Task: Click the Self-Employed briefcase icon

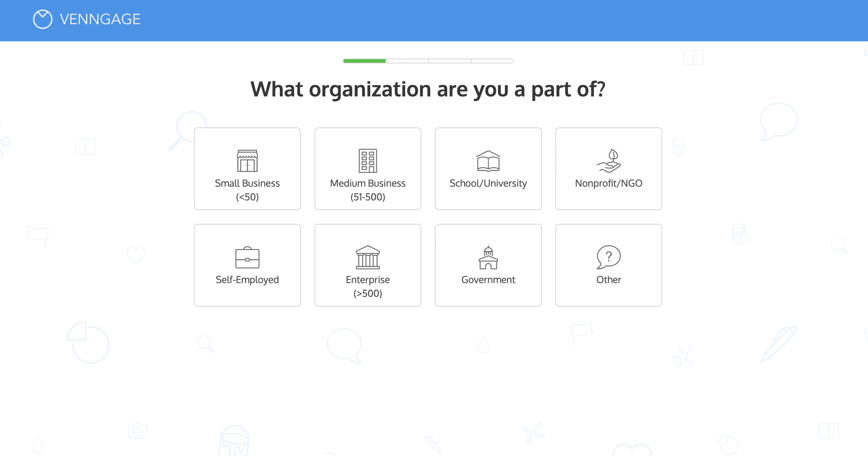Action: coord(247,257)
